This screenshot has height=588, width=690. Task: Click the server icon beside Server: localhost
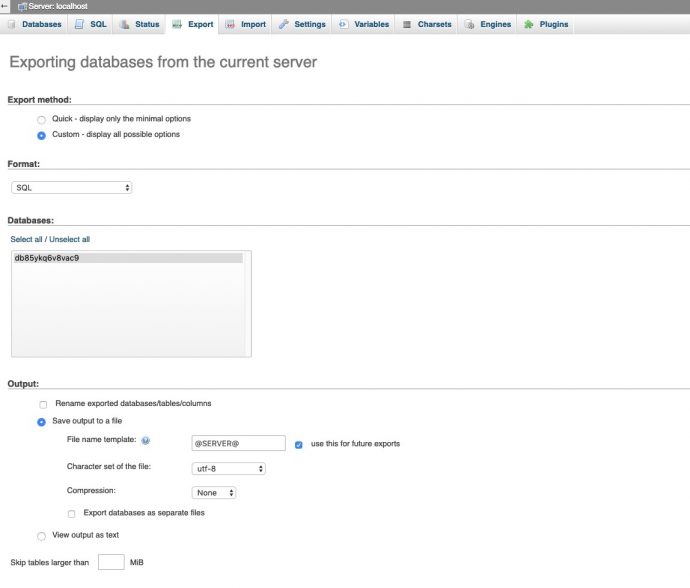(x=22, y=7)
